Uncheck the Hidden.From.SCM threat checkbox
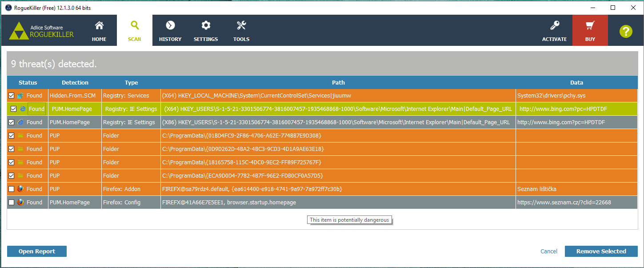The width and height of the screenshot is (644, 268). (x=11, y=96)
